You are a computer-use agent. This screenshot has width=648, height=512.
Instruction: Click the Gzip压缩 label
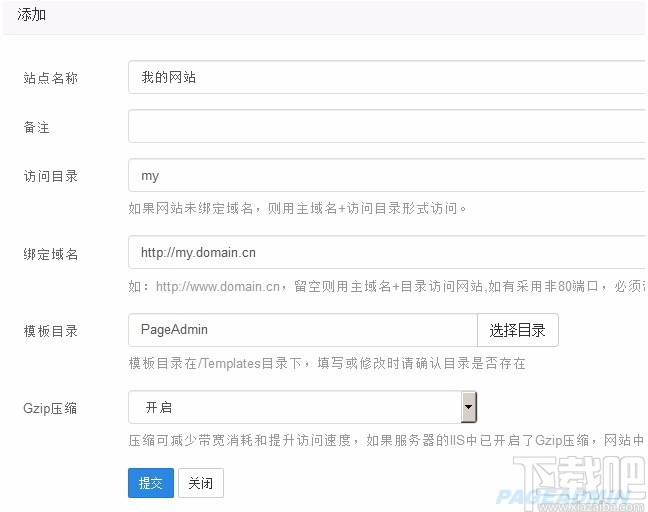50,408
